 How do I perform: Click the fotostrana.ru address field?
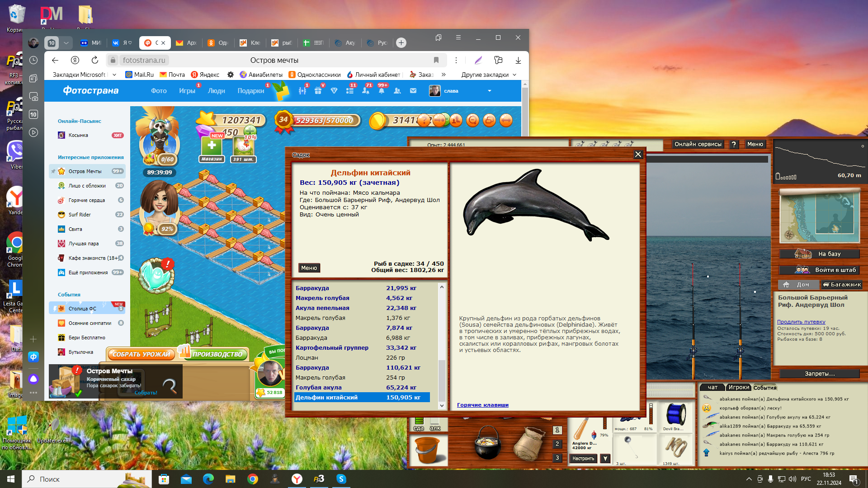144,60
